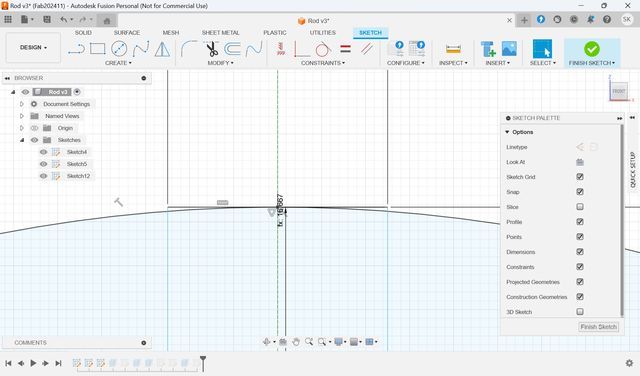Viewport: 640px width, 376px height.
Task: Select the Fit Point Spline tool
Action: 140,49
